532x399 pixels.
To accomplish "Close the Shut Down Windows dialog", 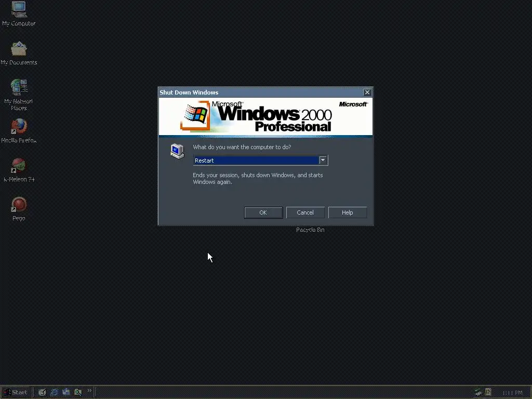I will (367, 92).
